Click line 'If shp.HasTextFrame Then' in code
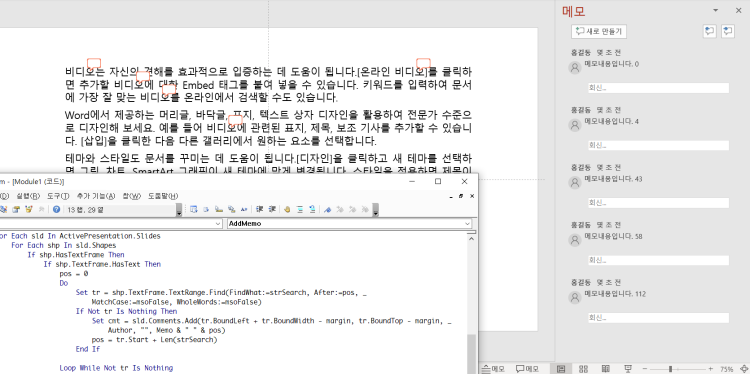The width and height of the screenshot is (750, 374). tap(76, 255)
